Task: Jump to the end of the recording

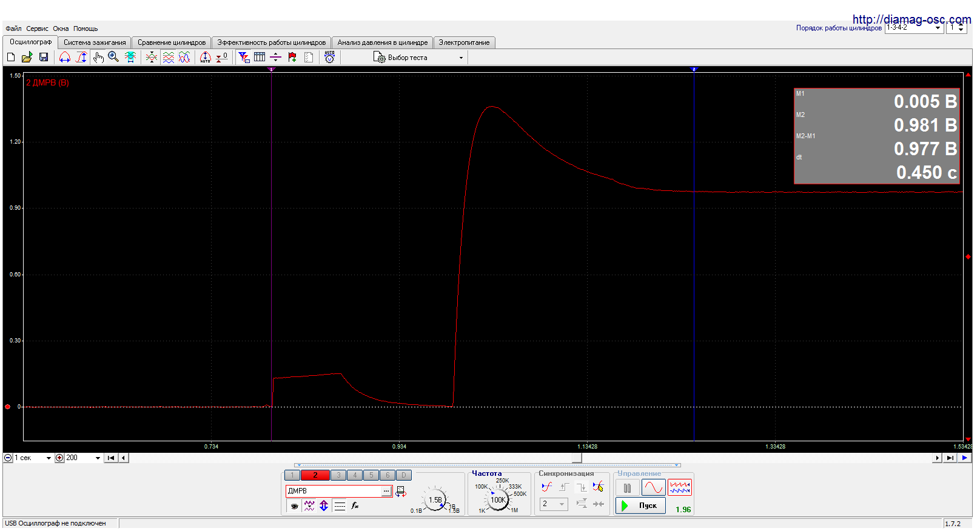Action: [950, 458]
